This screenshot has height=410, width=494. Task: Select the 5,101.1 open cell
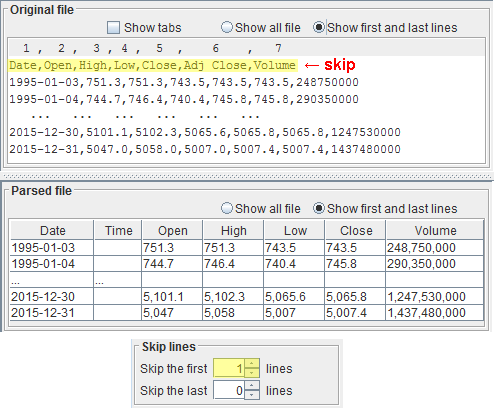tap(172, 296)
